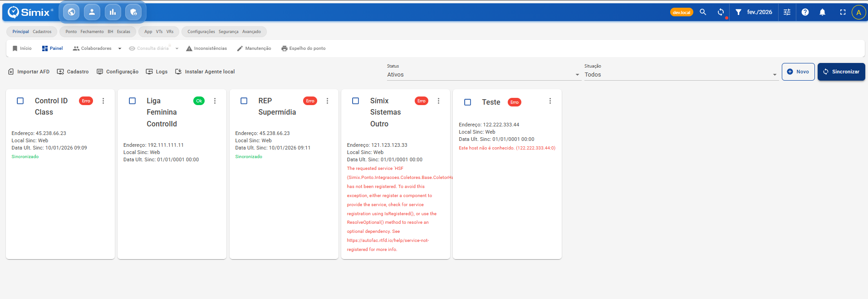
Task: Open Liga Feminina card options menu
Action: click(x=215, y=101)
